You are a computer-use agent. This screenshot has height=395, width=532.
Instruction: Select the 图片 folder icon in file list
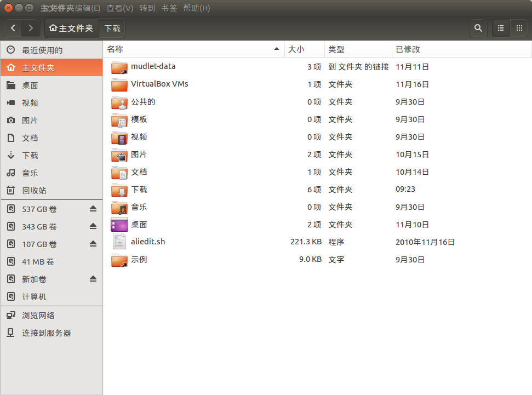119,154
